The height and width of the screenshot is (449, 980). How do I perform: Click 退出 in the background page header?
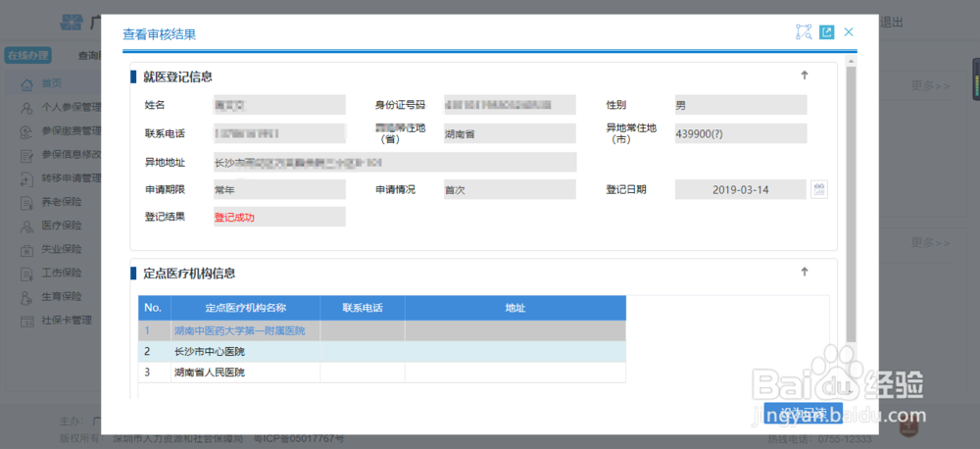click(891, 23)
